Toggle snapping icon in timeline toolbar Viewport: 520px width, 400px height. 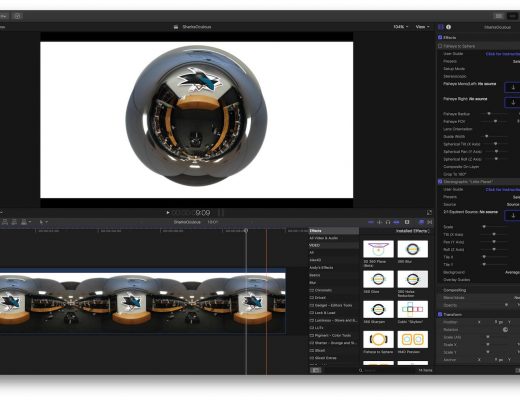pos(396,222)
